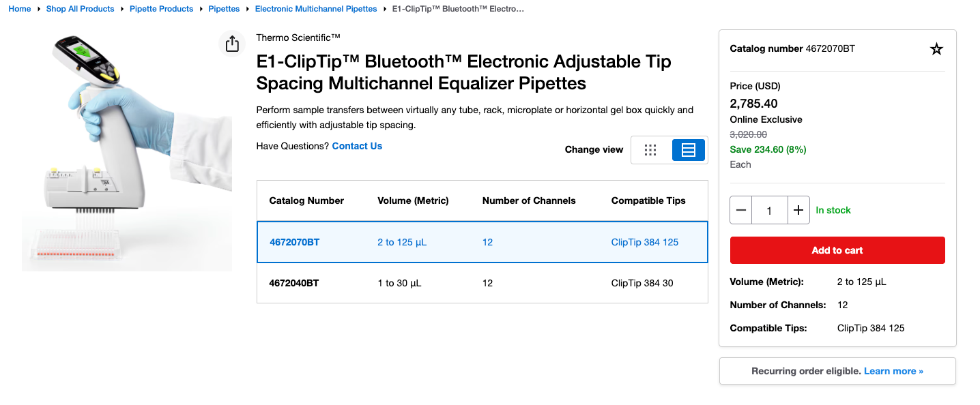The height and width of the screenshot is (405, 980).
Task: Click ClipTip 384 125 compatible tips cell
Action: (x=645, y=242)
